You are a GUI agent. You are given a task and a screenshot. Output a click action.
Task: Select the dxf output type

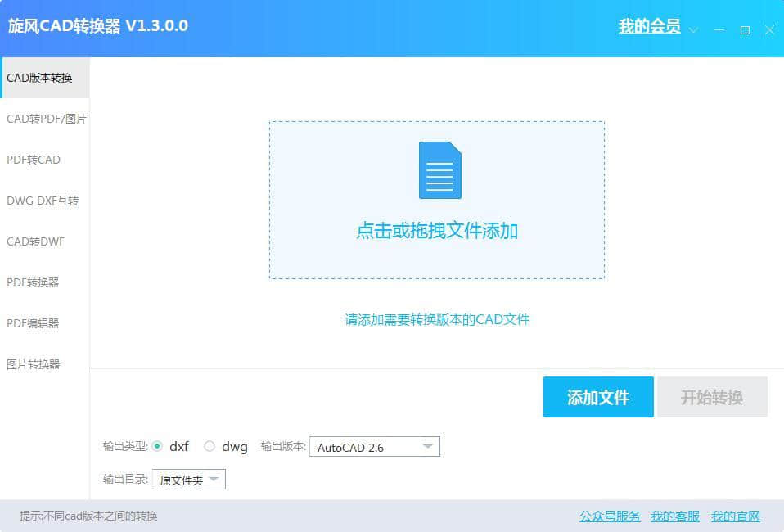[158, 446]
